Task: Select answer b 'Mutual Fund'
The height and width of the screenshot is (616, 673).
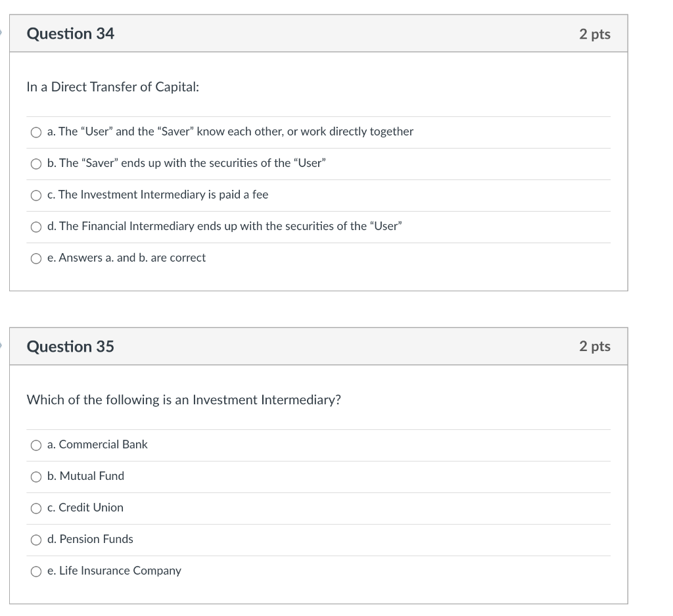Action: tap(36, 476)
